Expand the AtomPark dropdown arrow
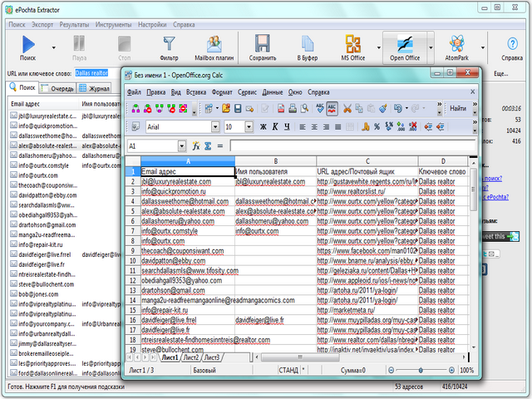The width and height of the screenshot is (532, 399). [x=482, y=47]
